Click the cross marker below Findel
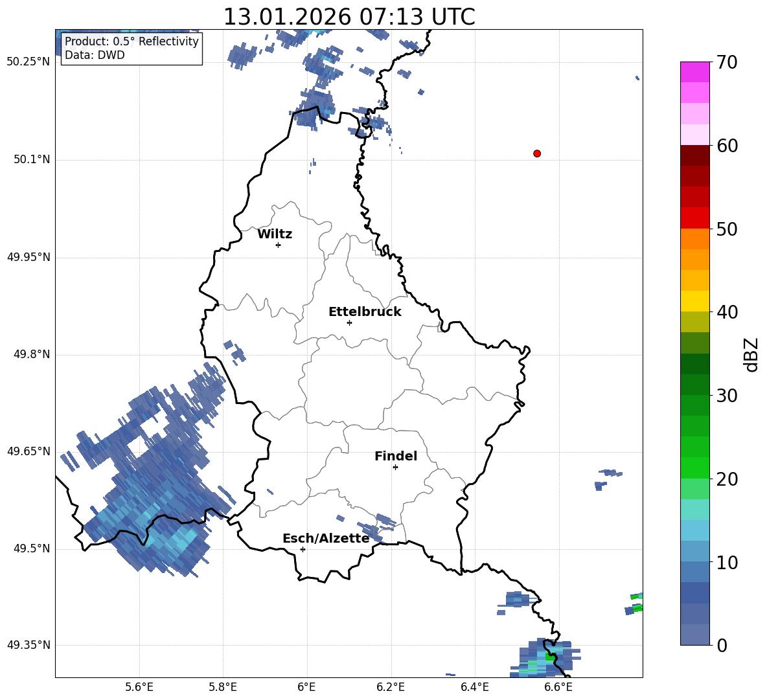This screenshot has height=700, width=767. point(395,467)
